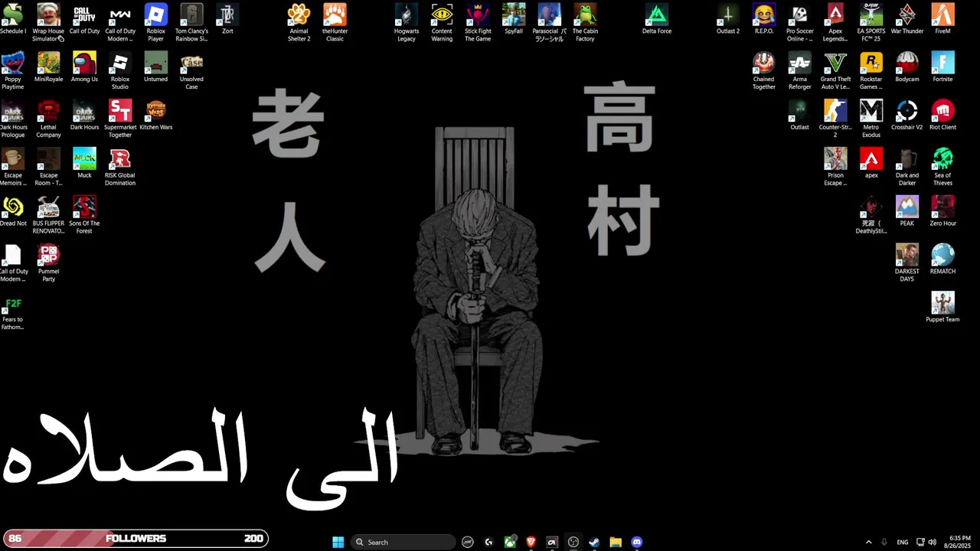Open theHunter Classic desktop icon
980x551 pixels.
[x=335, y=22]
